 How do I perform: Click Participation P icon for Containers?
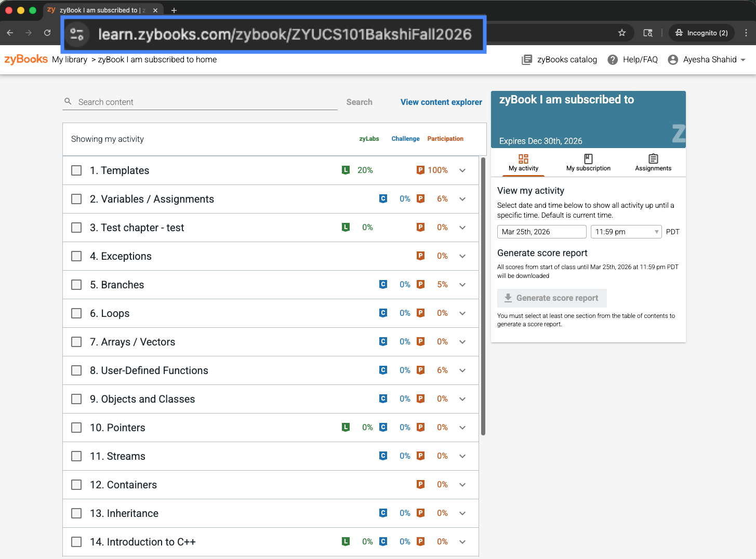click(x=420, y=484)
